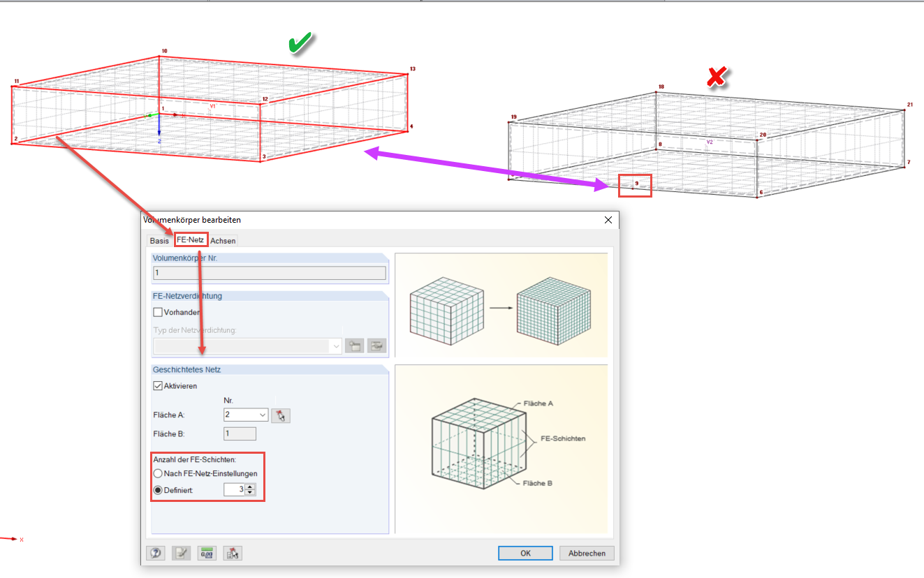
Task: Click the Definiert layer count field
Action: [235, 490]
